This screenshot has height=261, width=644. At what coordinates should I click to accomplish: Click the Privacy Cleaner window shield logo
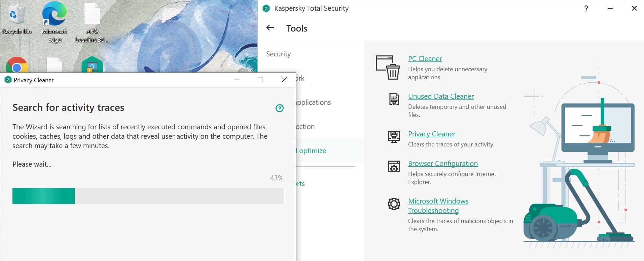click(8, 80)
